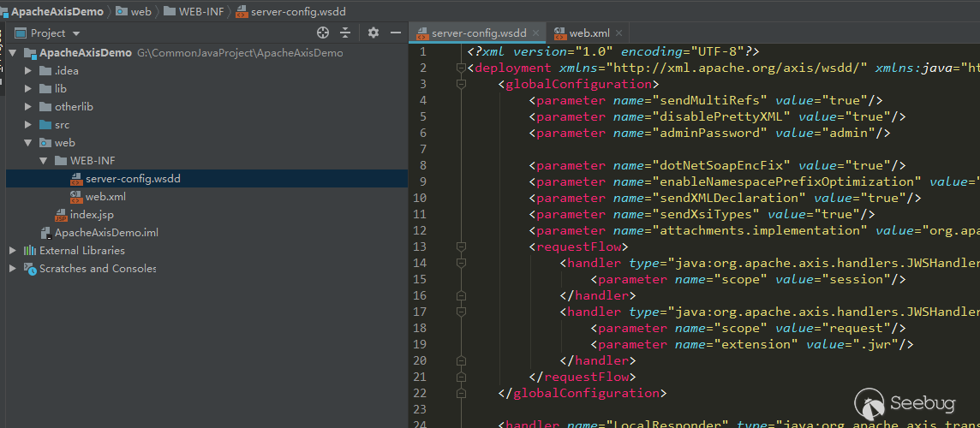
Task: Click the locate/scroll from source icon
Action: 323,33
